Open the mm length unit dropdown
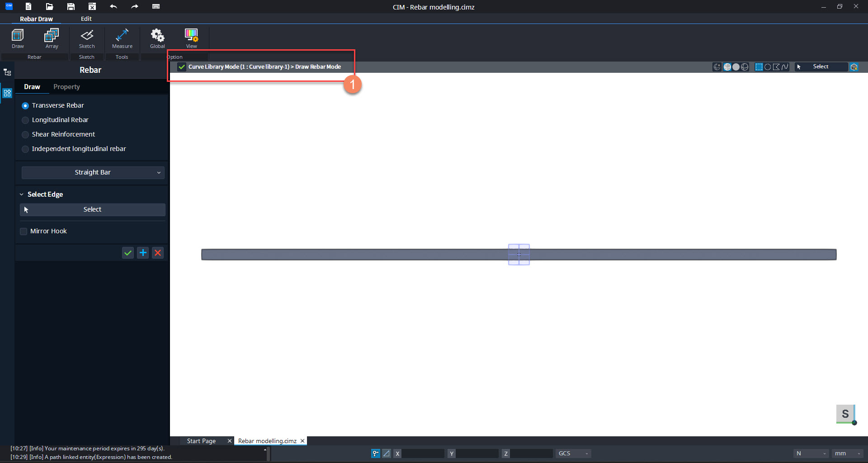The height and width of the screenshot is (463, 868). tap(848, 454)
